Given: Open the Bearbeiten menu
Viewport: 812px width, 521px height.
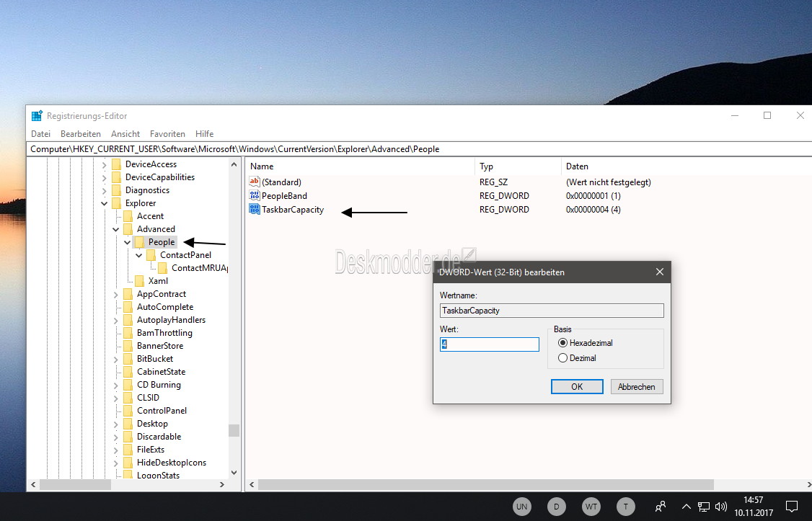Looking at the screenshot, I should point(80,133).
